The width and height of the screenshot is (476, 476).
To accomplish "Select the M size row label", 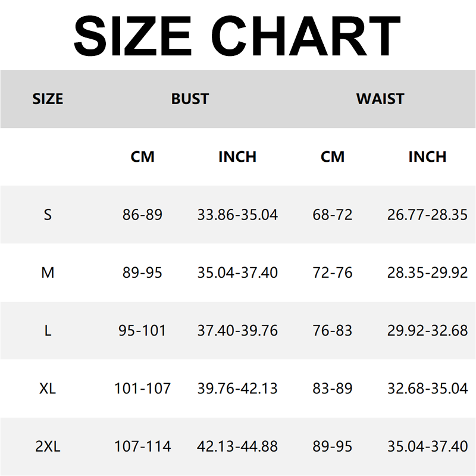I will 48,273.
